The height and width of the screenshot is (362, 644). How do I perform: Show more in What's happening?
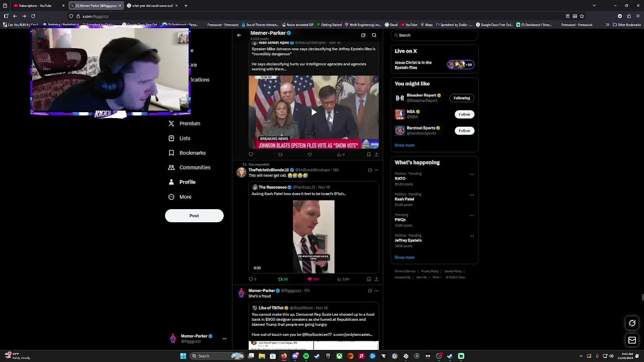click(405, 257)
